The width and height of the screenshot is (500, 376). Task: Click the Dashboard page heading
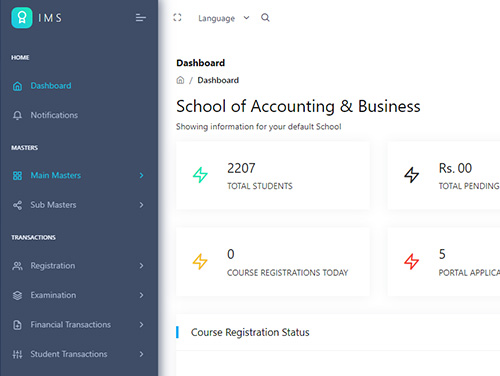(x=200, y=63)
